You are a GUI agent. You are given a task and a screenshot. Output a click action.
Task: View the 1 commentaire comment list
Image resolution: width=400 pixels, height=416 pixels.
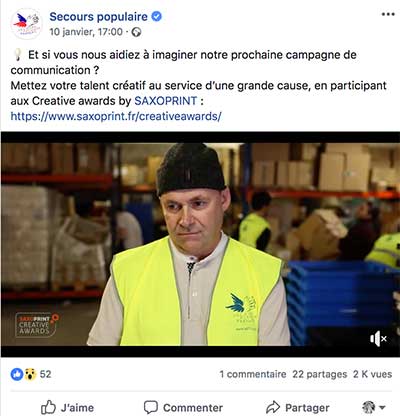[253, 374]
